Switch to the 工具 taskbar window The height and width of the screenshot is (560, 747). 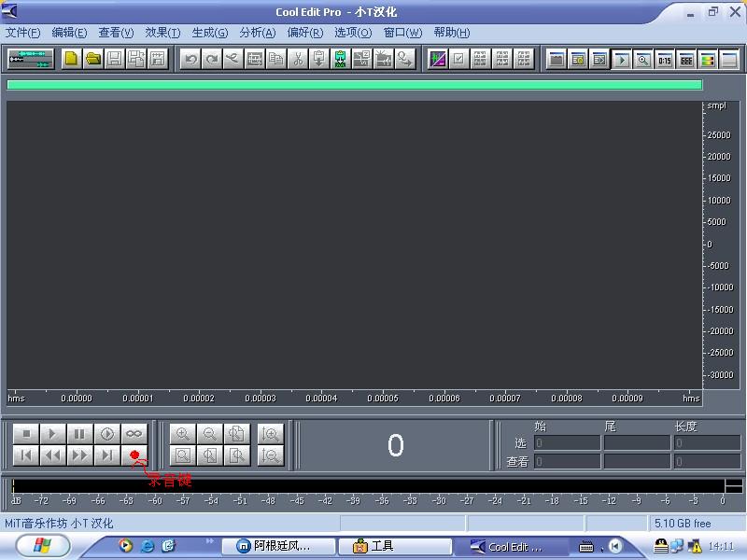395,546
